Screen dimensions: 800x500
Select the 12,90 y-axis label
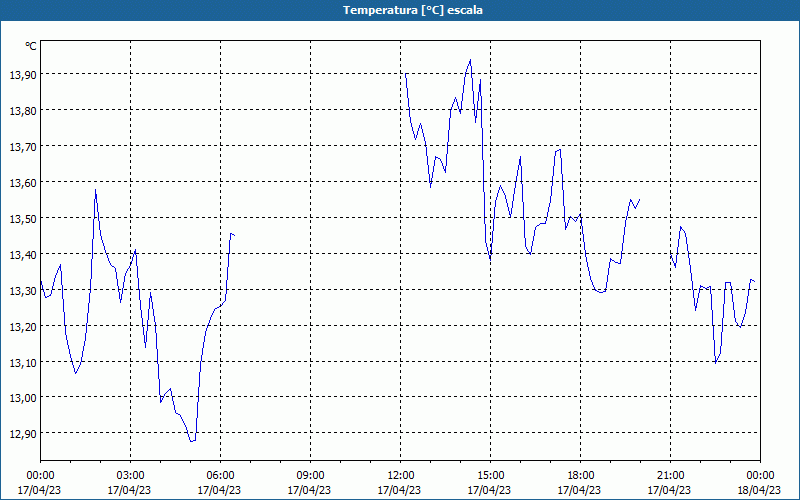23,434
